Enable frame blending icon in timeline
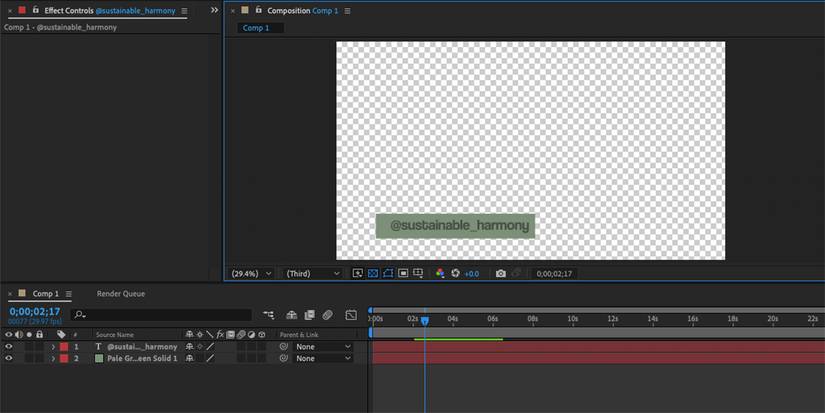This screenshot has width=825, height=413. click(309, 315)
